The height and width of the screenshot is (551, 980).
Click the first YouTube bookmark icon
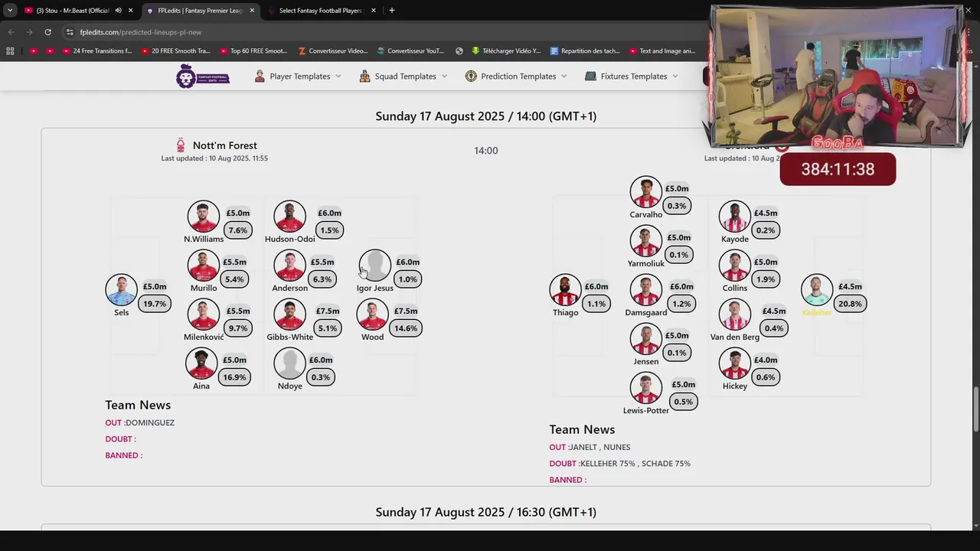(x=33, y=51)
